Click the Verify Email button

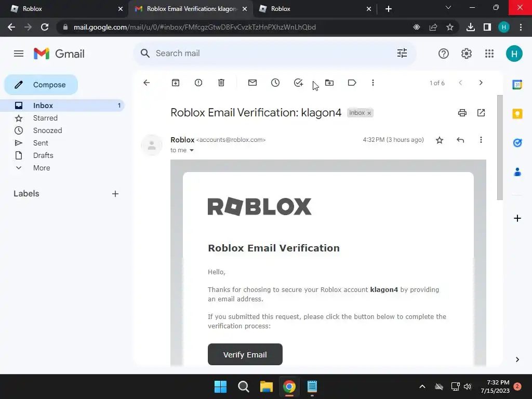(x=245, y=354)
